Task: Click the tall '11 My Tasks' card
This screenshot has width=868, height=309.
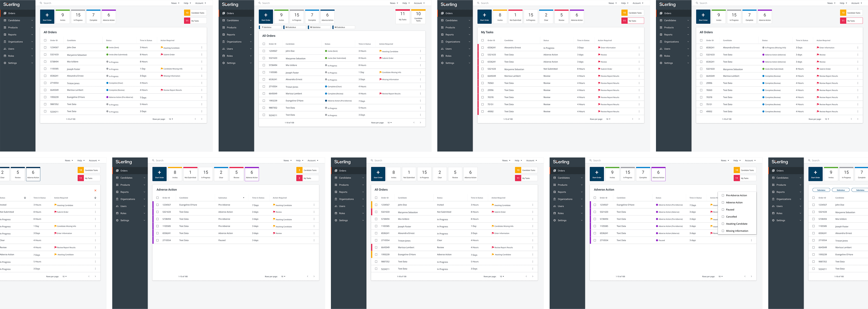Action: (403, 17)
